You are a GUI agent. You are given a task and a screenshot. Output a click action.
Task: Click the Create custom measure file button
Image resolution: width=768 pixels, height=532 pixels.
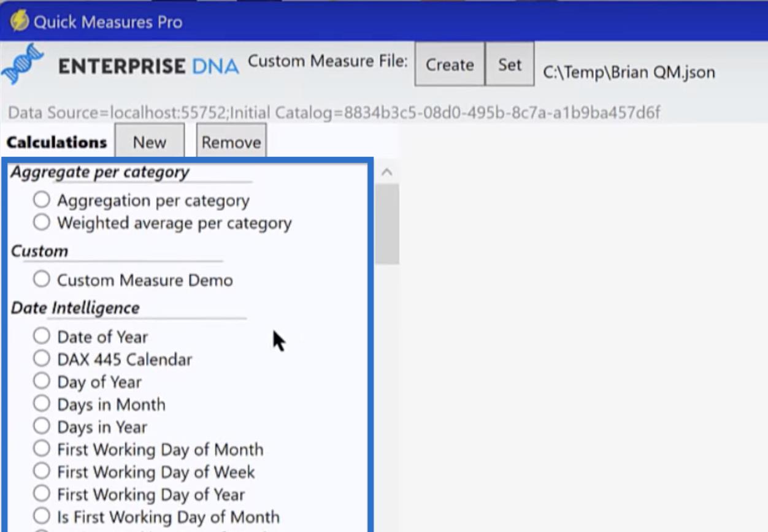[450, 64]
